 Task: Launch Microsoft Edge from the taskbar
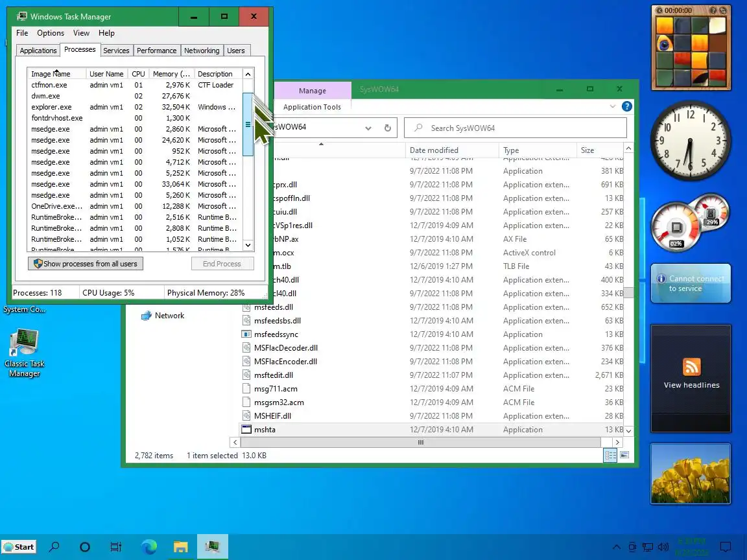coord(149,546)
